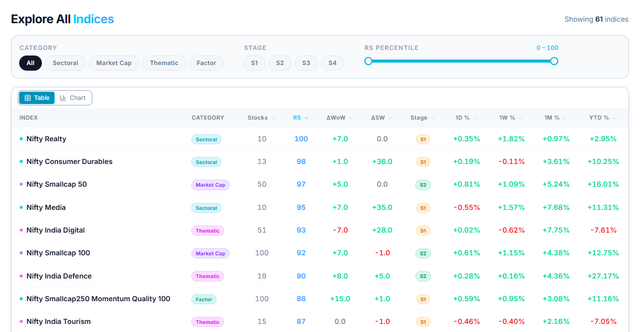Image resolution: width=644 pixels, height=332 pixels.
Task: Sort by RS column header
Action: [x=300, y=118]
